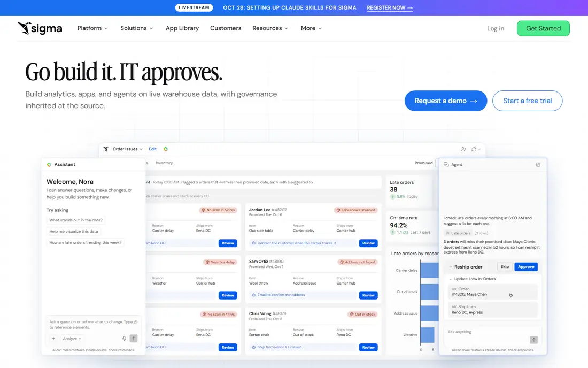
Task: Click the 'Late orders (3 rows)' chip
Action: [467, 233]
